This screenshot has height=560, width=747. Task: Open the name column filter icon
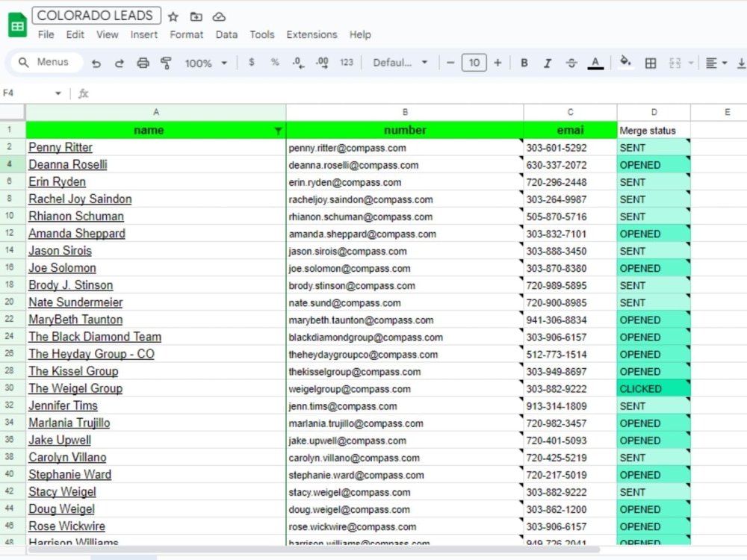pos(278,131)
